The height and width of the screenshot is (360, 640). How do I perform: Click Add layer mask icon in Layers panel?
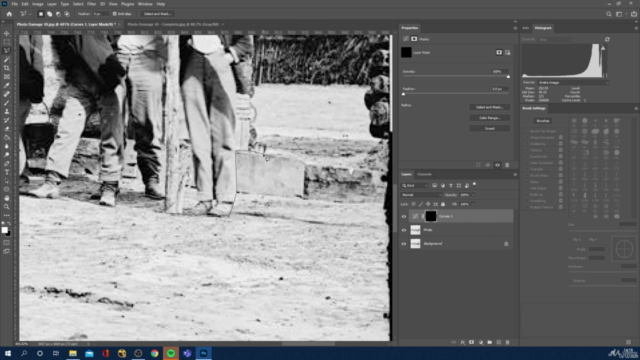pos(471,342)
